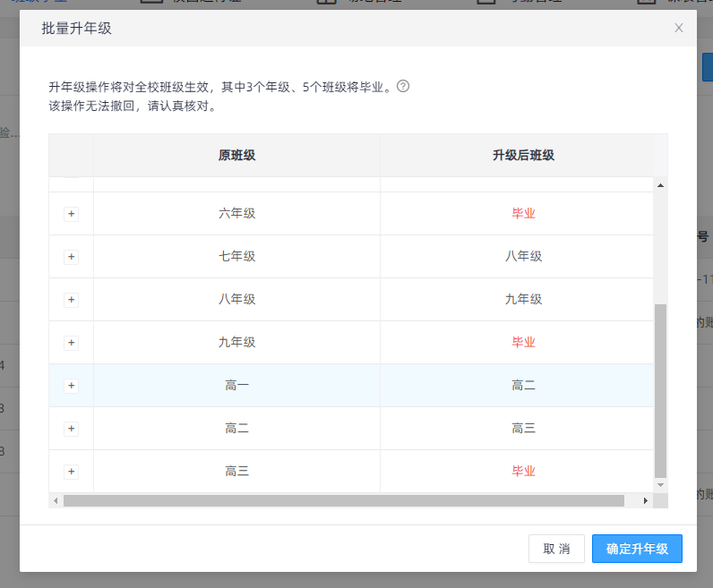Confirm with 确定升年级 button
This screenshot has height=588, width=713.
click(x=637, y=549)
